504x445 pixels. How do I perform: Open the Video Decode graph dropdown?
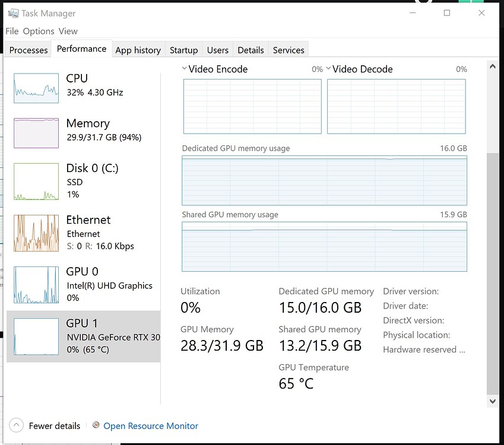click(327, 68)
